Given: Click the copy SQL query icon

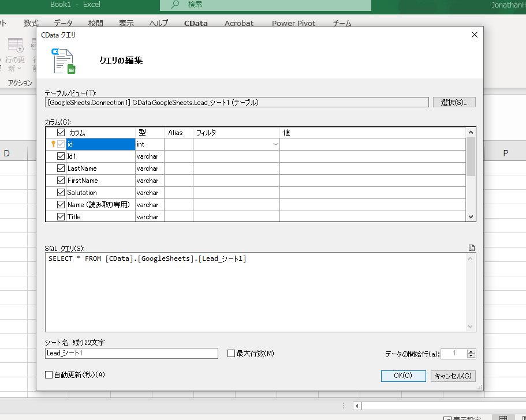Looking at the screenshot, I should click(472, 248).
